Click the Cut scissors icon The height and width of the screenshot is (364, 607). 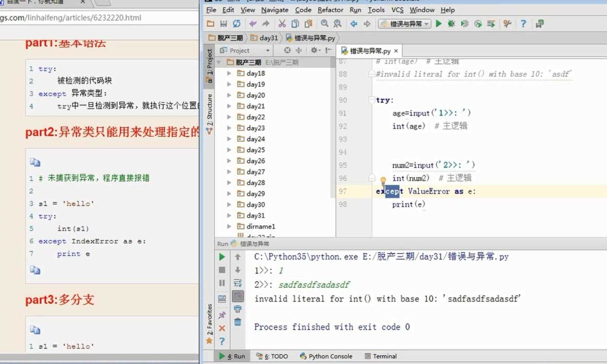click(282, 24)
